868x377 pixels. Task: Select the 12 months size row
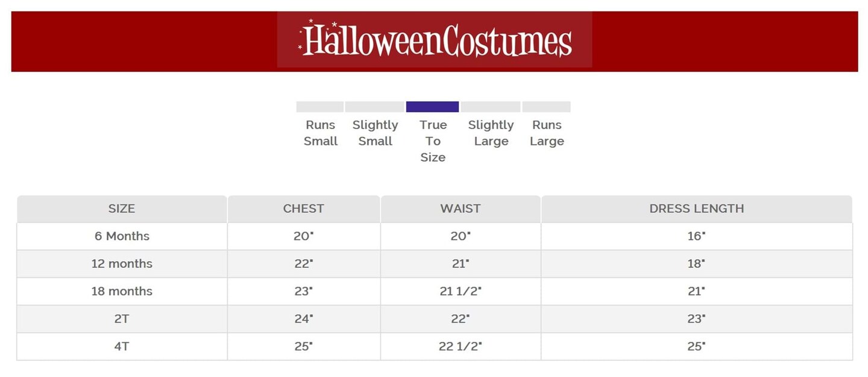(x=122, y=264)
